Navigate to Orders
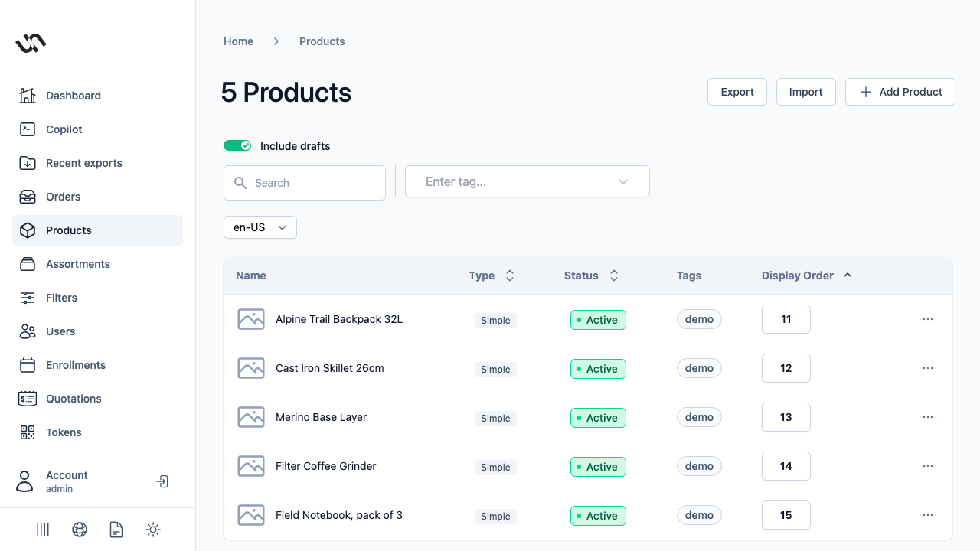 [x=97, y=197]
